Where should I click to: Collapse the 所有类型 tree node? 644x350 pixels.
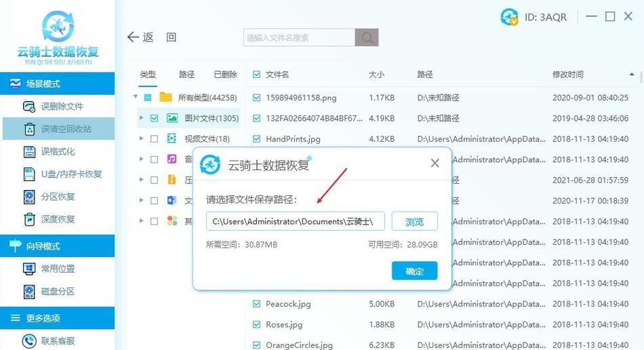click(136, 98)
